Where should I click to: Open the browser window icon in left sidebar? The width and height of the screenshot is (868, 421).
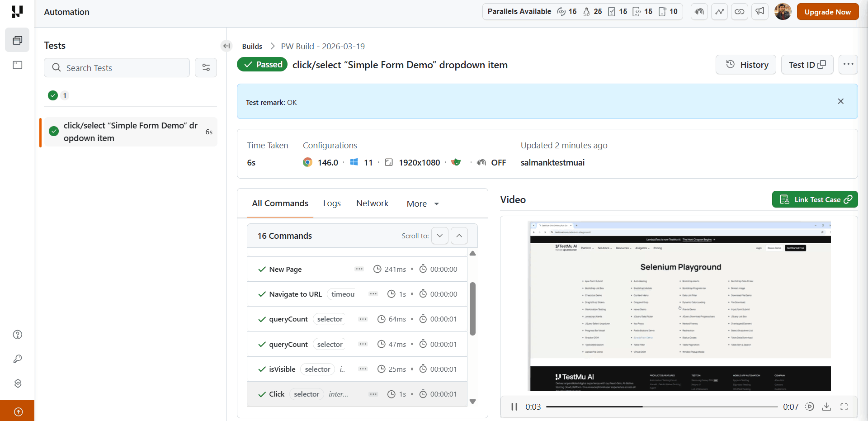17,65
